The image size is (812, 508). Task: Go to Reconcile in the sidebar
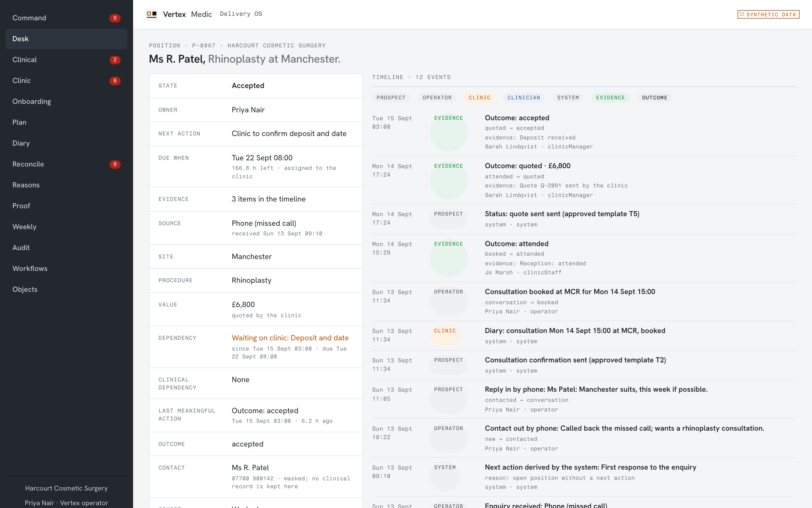[67, 164]
